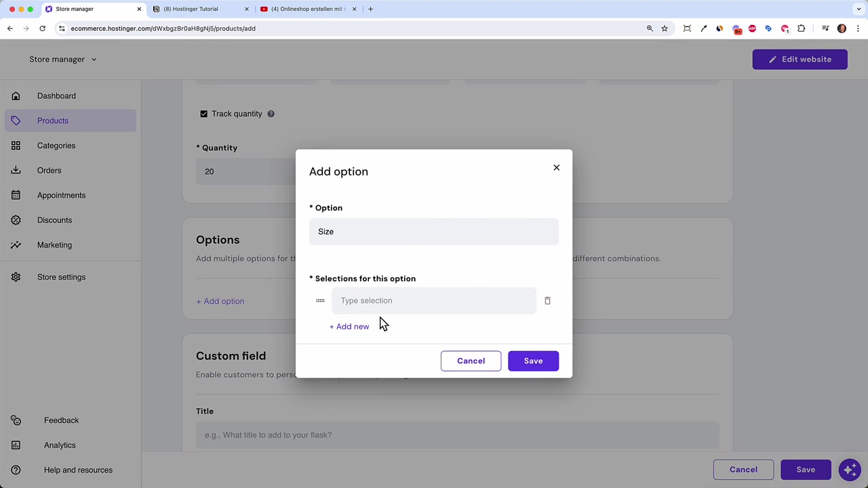868x488 pixels.
Task: Expand the tab search chevron
Action: tap(859, 9)
